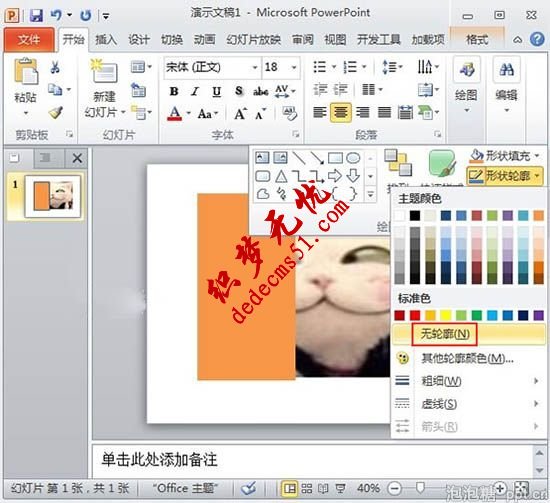Image resolution: width=550 pixels, height=503 pixels.
Task: Open the Dashes submenu
Action: [x=469, y=404]
